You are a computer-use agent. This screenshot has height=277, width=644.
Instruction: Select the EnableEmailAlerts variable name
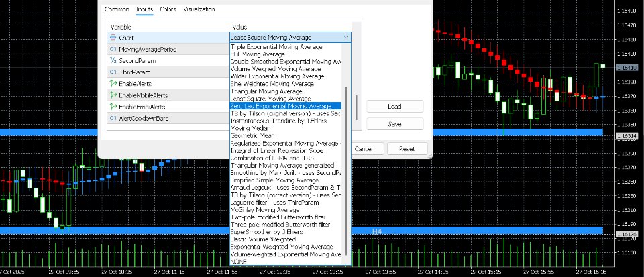pyautogui.click(x=142, y=107)
